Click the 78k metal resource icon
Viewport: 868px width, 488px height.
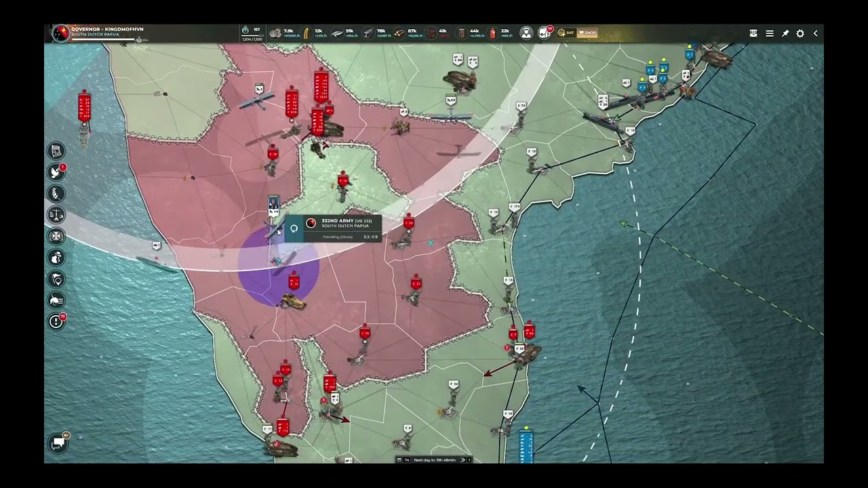pyautogui.click(x=368, y=33)
